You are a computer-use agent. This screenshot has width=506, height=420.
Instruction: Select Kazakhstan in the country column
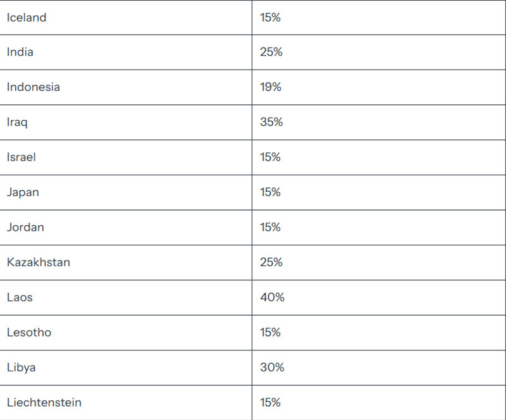click(x=39, y=262)
